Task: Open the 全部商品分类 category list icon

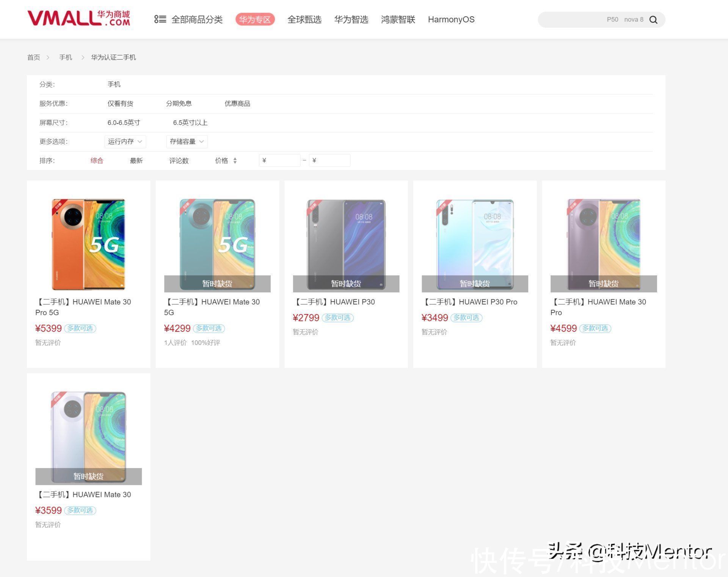Action: click(160, 19)
